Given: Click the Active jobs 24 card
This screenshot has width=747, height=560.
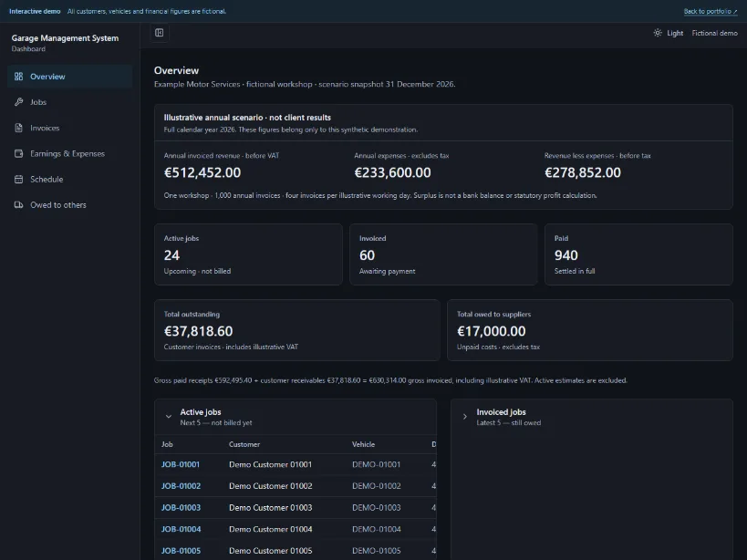Looking at the screenshot, I should [x=248, y=254].
